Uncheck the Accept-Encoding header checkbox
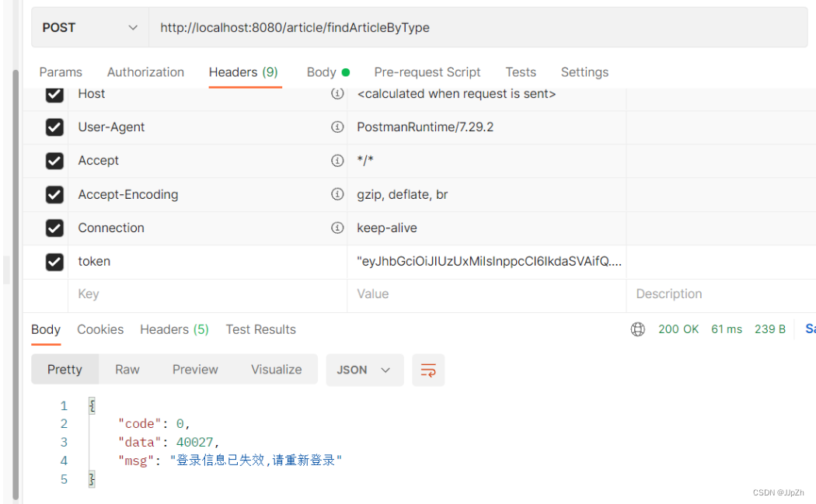 [54, 194]
